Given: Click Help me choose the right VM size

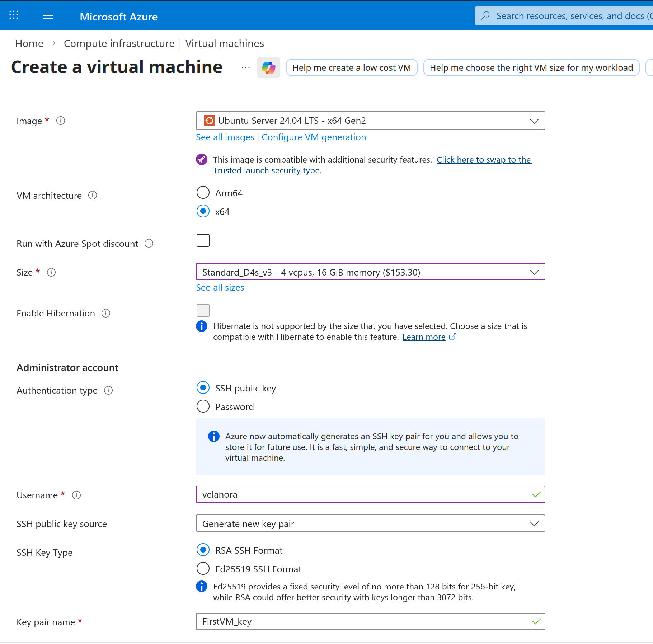Looking at the screenshot, I should pos(531,67).
